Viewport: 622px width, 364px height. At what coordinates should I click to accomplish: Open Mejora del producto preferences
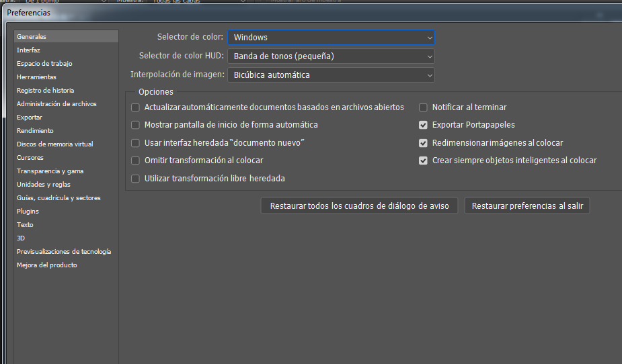pos(67,265)
